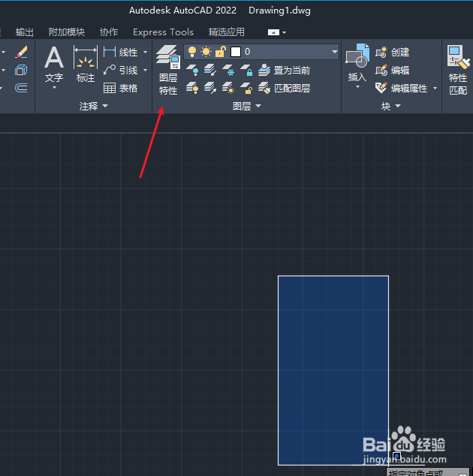Click thaw all layers sun icon

tap(228, 88)
